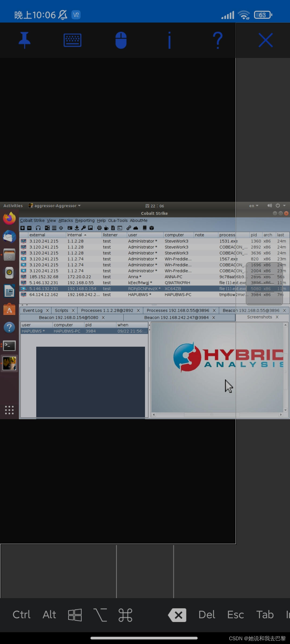Tap the backspace key button
Screen dimensions: 290x644
point(177,615)
